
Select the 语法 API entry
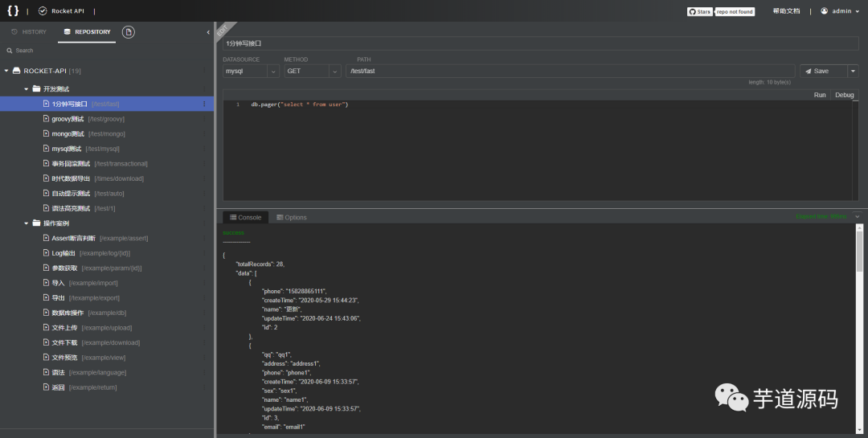coord(107,373)
